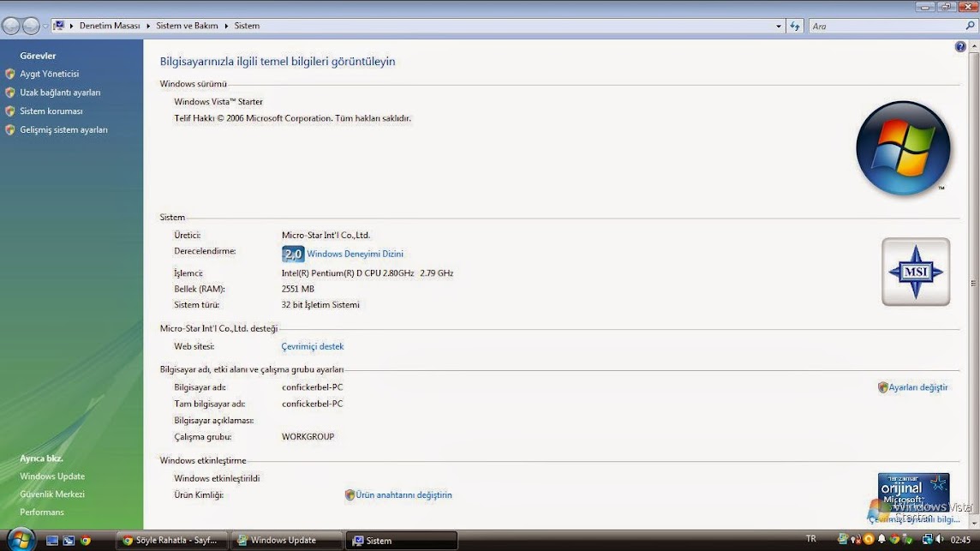Expand the Sistem ve Bakım breadcrumb arrow

[x=227, y=27]
